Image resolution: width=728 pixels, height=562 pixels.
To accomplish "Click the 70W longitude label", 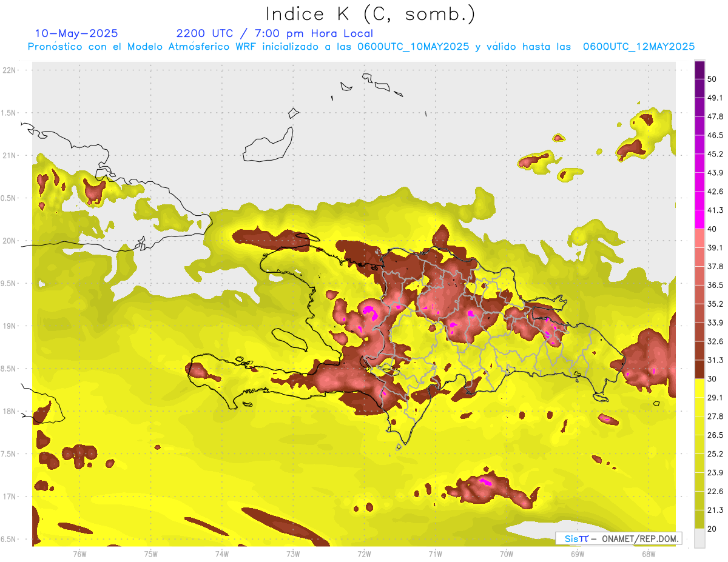I will [x=507, y=554].
